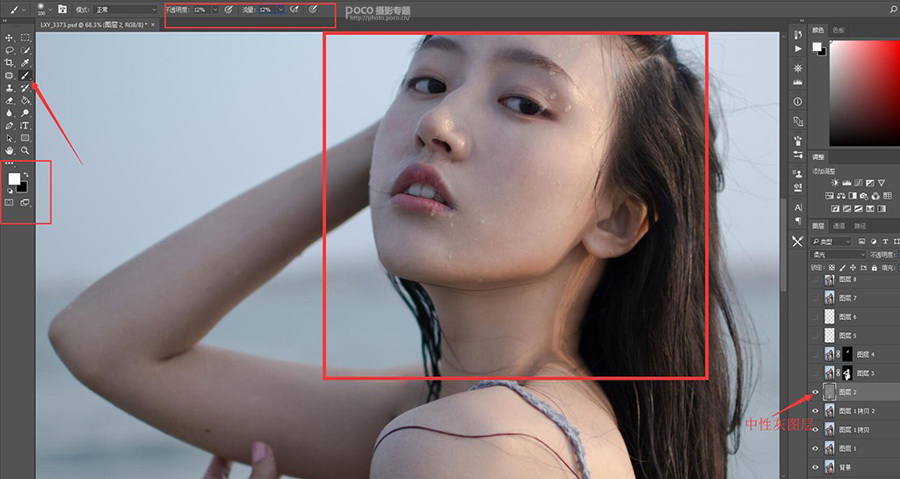Select the Blur tool
This screenshot has width=900, height=479.
9,114
